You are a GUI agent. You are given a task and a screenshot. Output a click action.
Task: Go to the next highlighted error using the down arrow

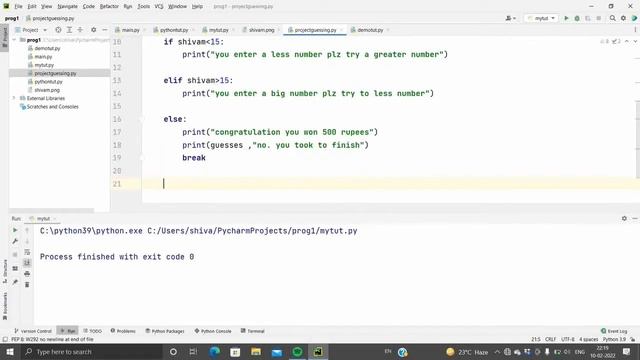[635, 42]
